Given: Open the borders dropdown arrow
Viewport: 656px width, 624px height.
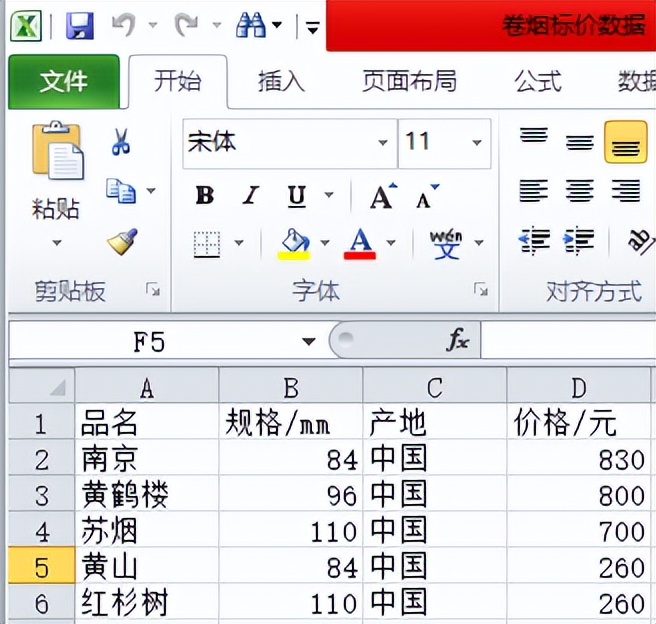Looking at the screenshot, I should [239, 243].
